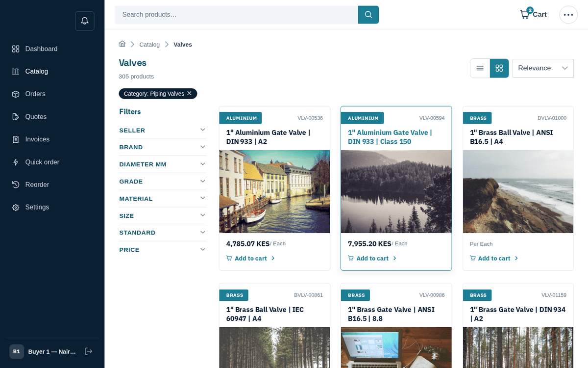Expand the Price filter
Viewport: 588px width, 368px height.
(x=162, y=250)
